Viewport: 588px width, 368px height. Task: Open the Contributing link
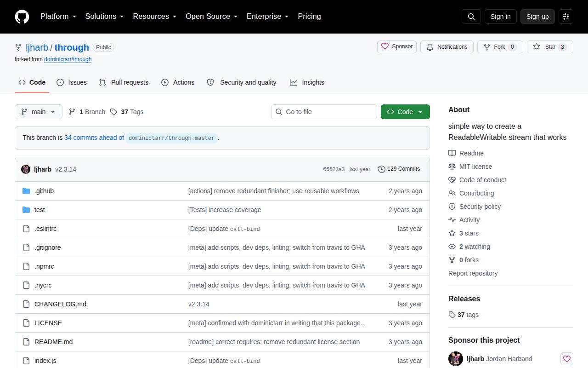pos(471,193)
